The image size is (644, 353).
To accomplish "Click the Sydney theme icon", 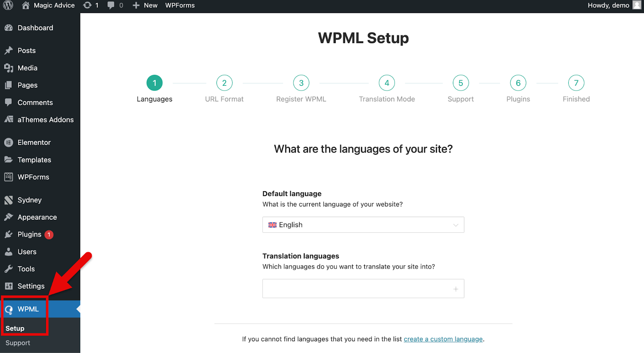I will 8,200.
